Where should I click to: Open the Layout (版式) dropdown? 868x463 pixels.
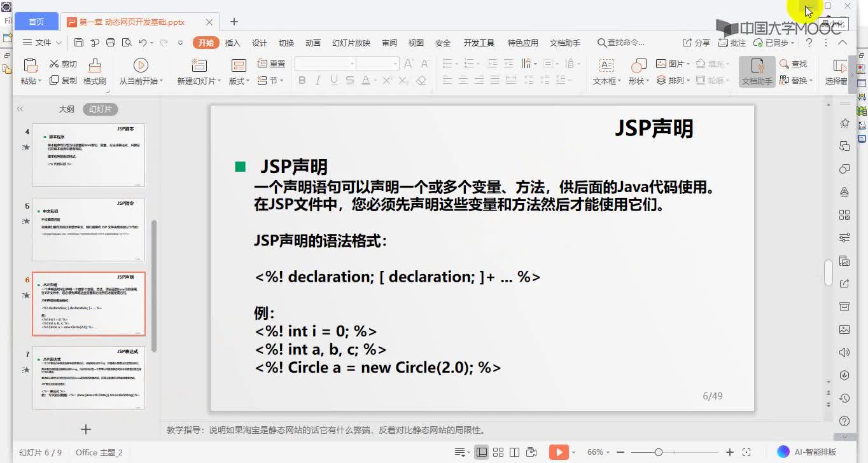click(x=240, y=81)
